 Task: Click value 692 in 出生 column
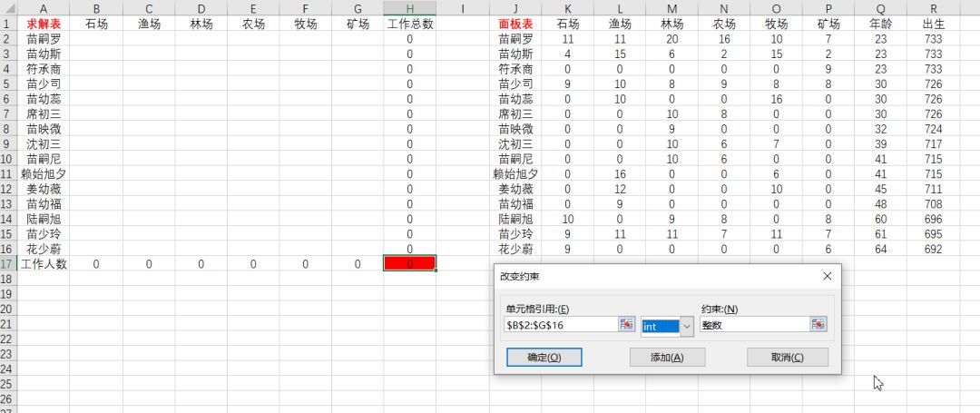coord(933,249)
